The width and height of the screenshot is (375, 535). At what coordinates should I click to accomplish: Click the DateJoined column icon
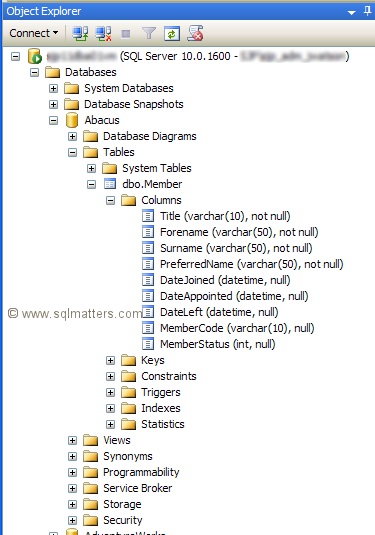tap(148, 280)
